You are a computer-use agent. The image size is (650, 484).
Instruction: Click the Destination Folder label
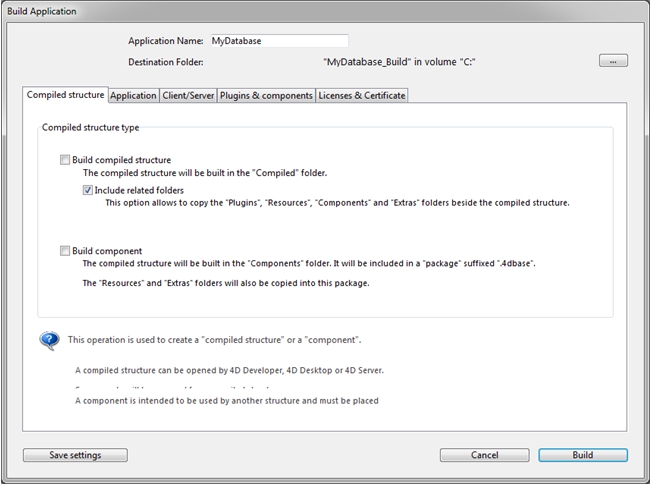coord(165,62)
